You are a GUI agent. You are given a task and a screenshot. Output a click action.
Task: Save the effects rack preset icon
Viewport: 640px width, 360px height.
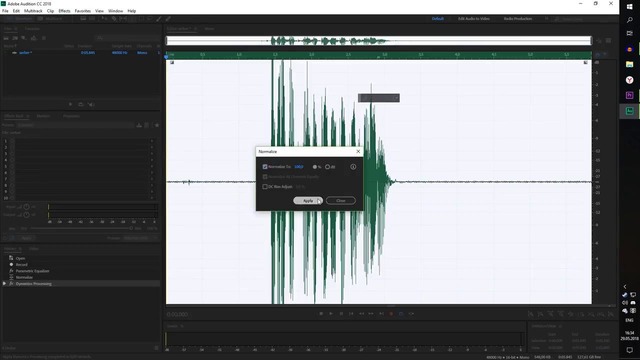pyautogui.click(x=139, y=125)
